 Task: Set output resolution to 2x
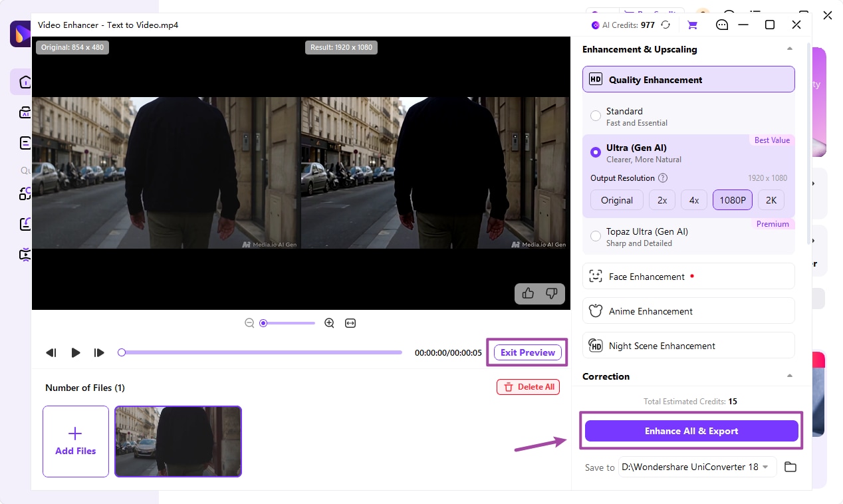[x=662, y=200]
